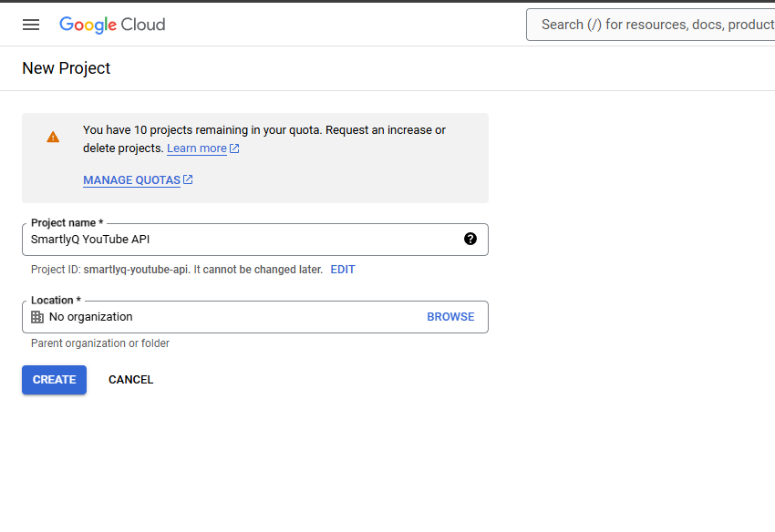Click EDIT to change project ID
Screen dimensions: 775x532
(343, 270)
